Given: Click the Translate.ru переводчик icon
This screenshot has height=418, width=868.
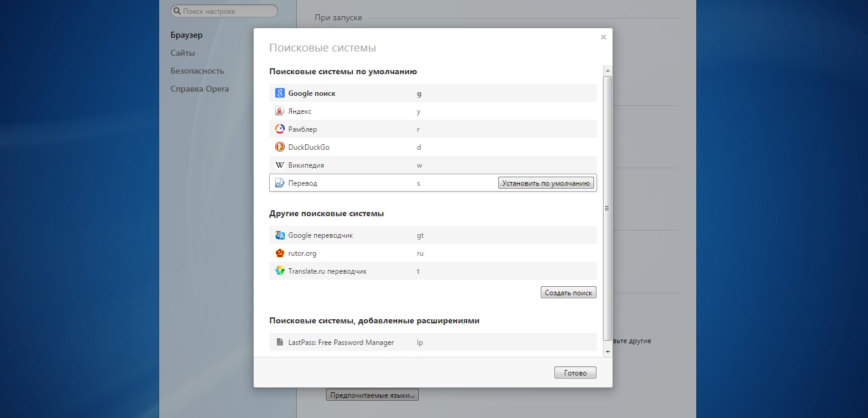Looking at the screenshot, I should 279,271.
